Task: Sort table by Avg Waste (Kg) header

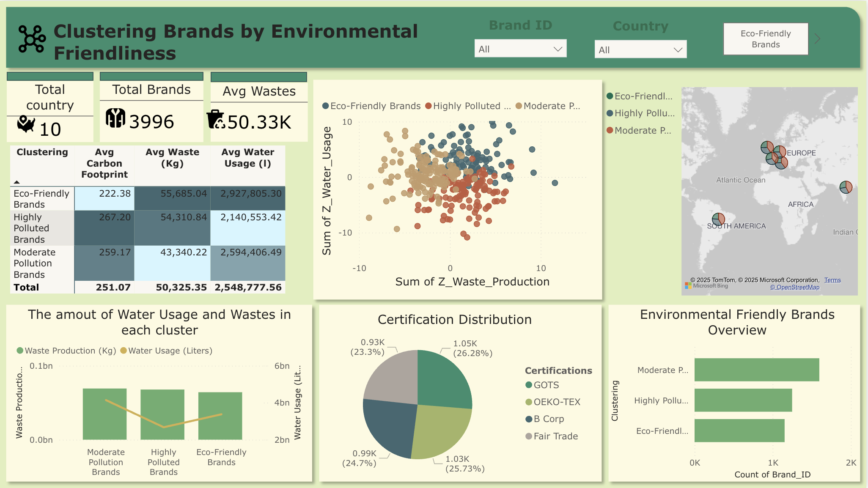Action: pos(172,158)
